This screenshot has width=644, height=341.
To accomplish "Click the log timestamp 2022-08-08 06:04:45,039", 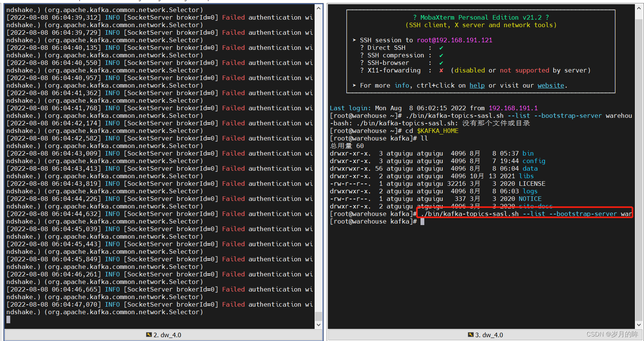I will click(x=54, y=229).
